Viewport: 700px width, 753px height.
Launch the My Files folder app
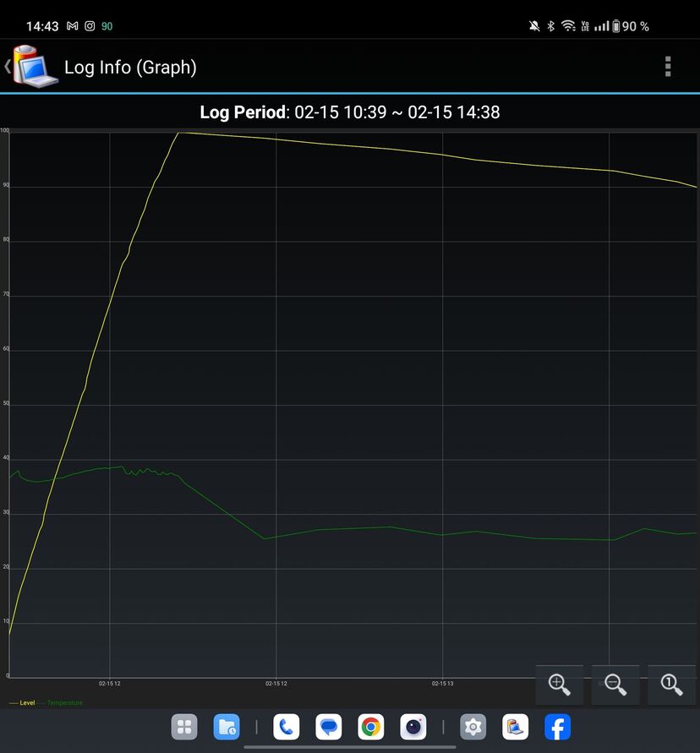point(227,727)
